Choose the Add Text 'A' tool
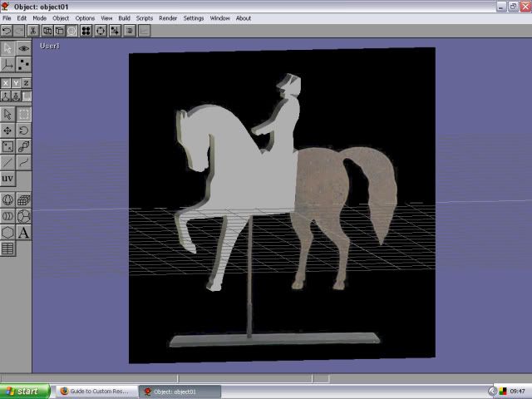Viewport: 532px width, 399px height. (x=23, y=233)
